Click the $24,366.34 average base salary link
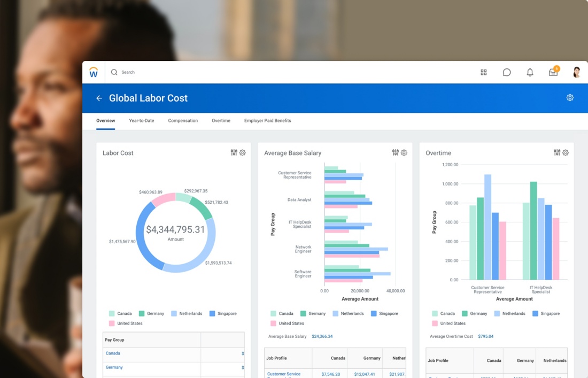This screenshot has width=588, height=378. pos(322,337)
